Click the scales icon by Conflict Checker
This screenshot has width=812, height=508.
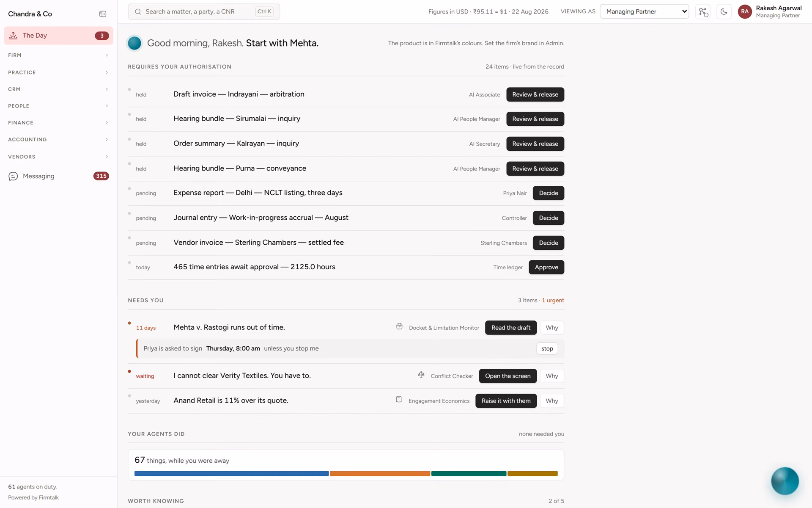click(x=421, y=375)
